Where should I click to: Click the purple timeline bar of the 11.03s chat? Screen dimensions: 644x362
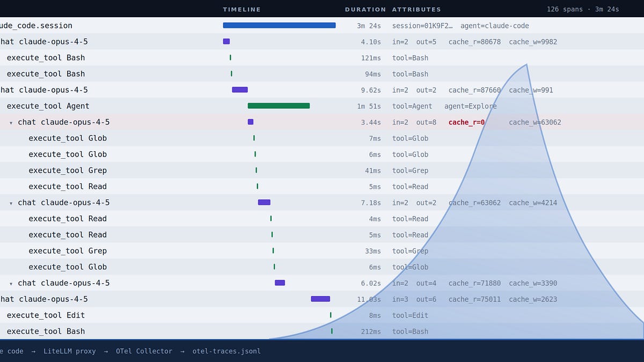[320, 299]
